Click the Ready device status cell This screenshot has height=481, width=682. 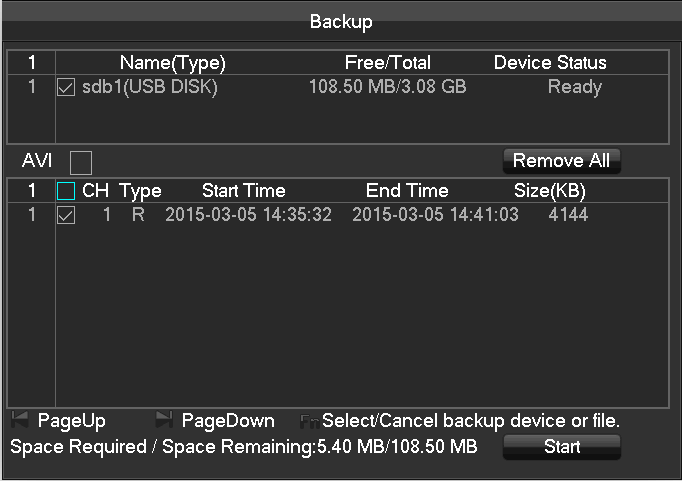point(575,87)
